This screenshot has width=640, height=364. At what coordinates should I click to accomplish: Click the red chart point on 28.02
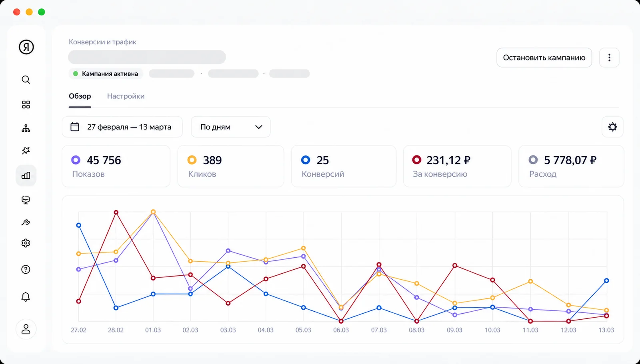116,213
